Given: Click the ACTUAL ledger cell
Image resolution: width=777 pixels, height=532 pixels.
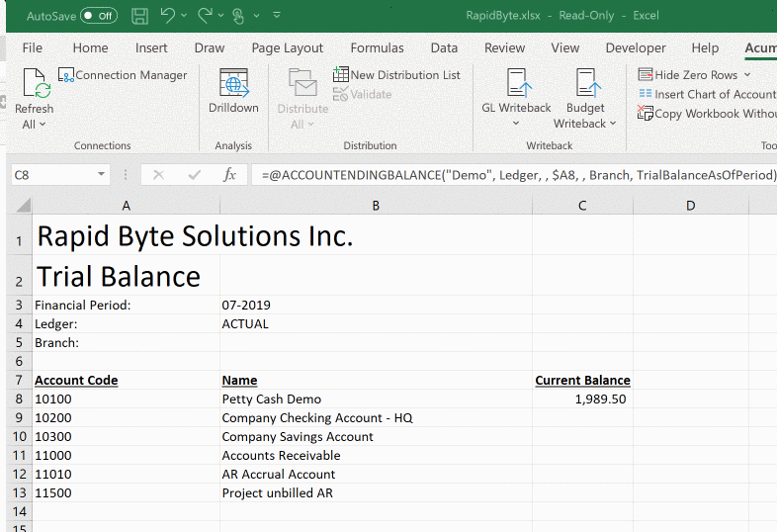Looking at the screenshot, I should tap(376, 323).
